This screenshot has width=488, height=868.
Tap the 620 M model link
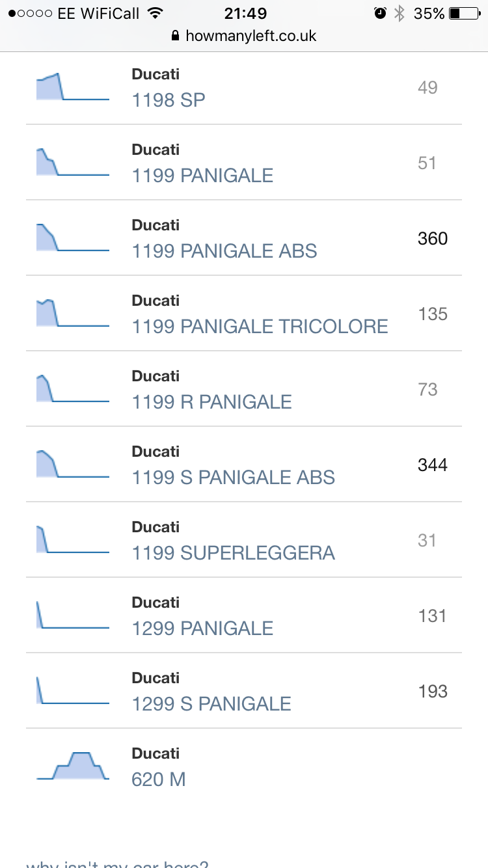(x=159, y=779)
